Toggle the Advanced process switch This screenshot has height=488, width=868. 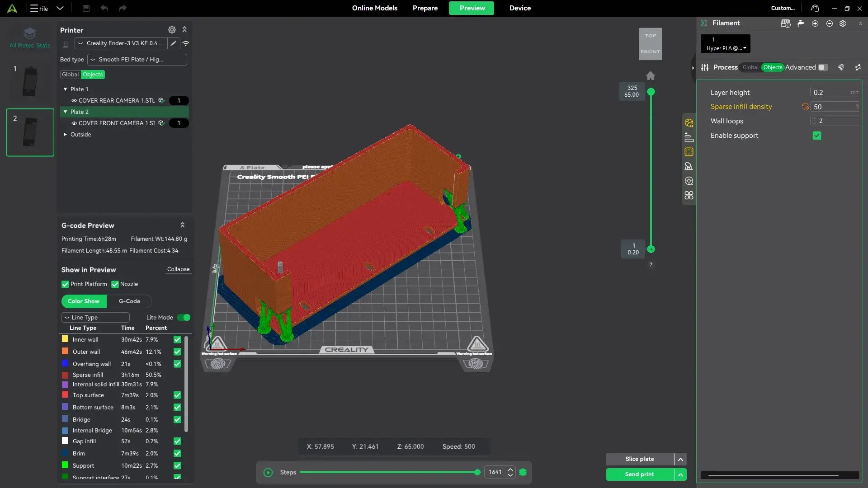click(x=823, y=67)
